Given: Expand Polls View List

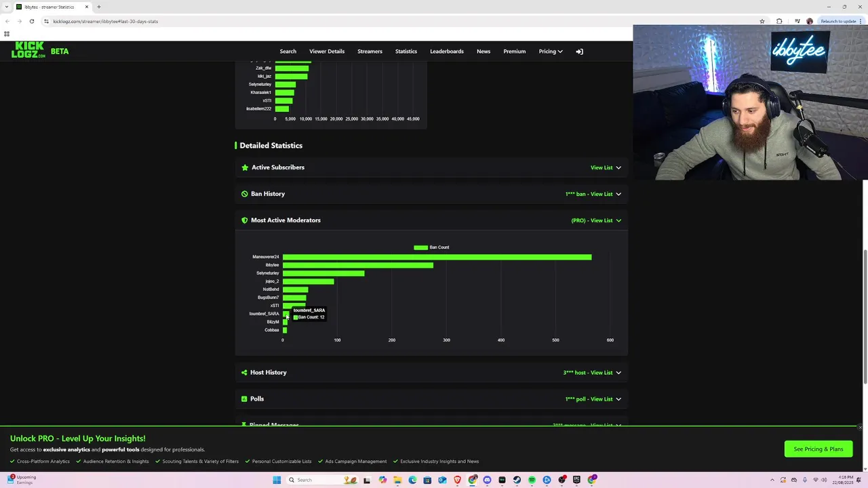Looking at the screenshot, I should pyautogui.click(x=593, y=399).
